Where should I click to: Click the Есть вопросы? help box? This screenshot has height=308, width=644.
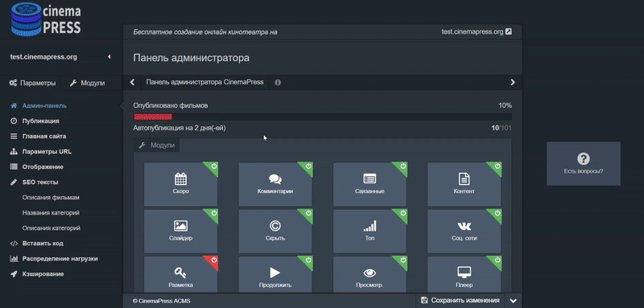pos(583,163)
